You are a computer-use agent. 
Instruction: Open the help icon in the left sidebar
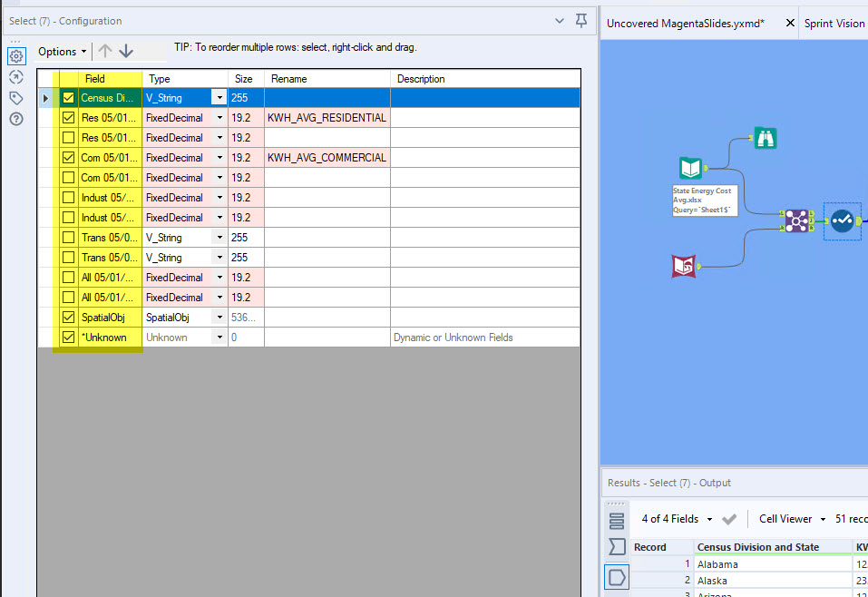(15, 117)
